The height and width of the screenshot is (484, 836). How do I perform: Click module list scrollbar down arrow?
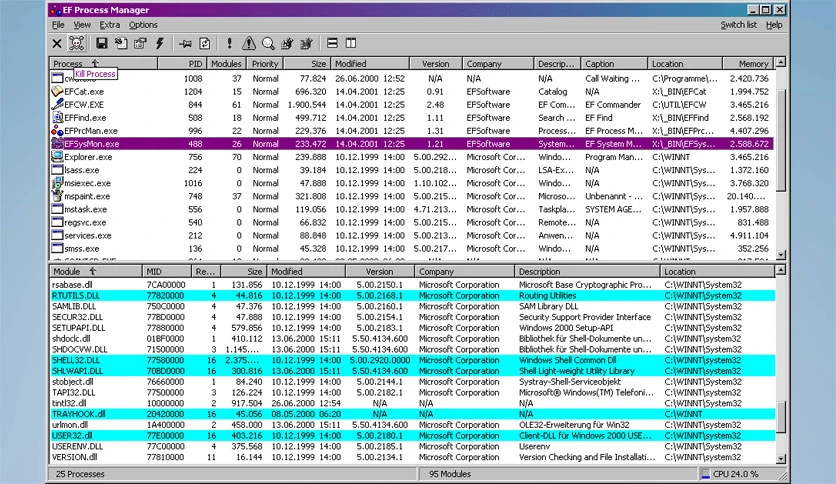coord(781,458)
